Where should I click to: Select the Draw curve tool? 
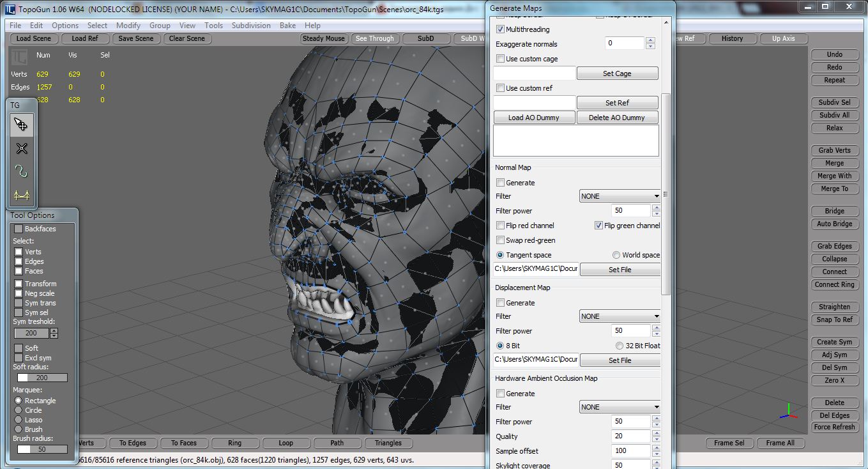point(22,171)
